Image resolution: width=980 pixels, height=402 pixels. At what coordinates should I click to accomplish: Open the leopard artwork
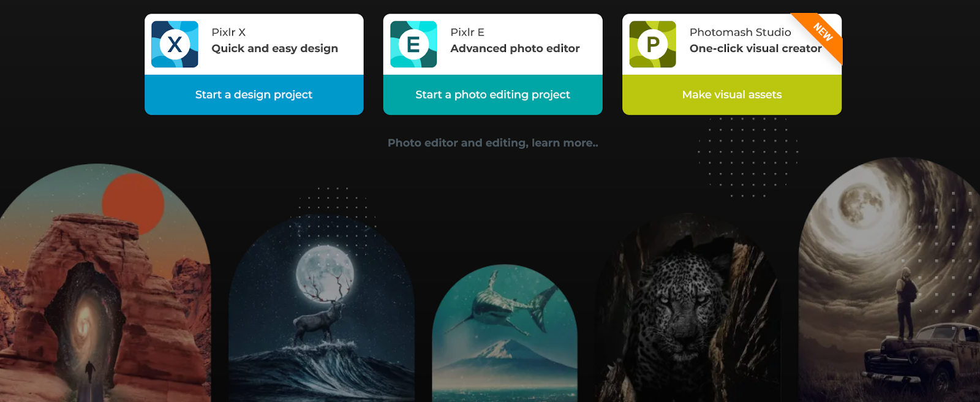688,308
